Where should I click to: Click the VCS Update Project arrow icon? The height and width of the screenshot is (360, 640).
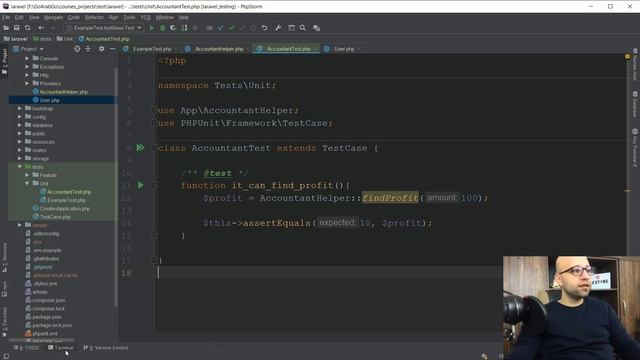221,28
